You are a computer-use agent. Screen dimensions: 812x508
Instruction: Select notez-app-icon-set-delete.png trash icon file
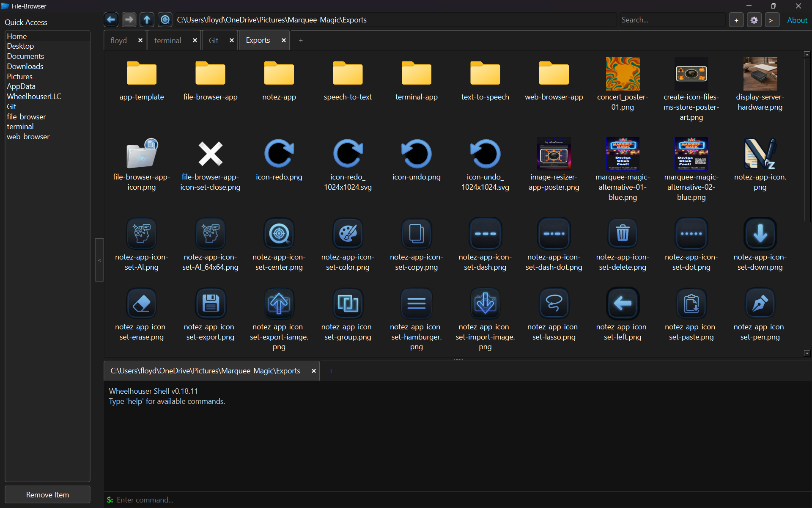[x=623, y=245]
